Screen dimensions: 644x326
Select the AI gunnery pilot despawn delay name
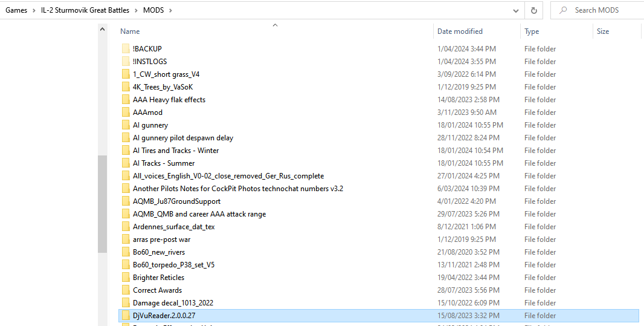pyautogui.click(x=183, y=138)
